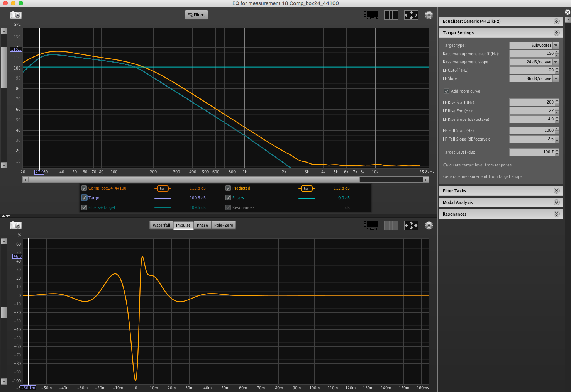Click Bass management cutoff stepper arrows
The width and height of the screenshot is (571, 392).
click(x=557, y=53)
